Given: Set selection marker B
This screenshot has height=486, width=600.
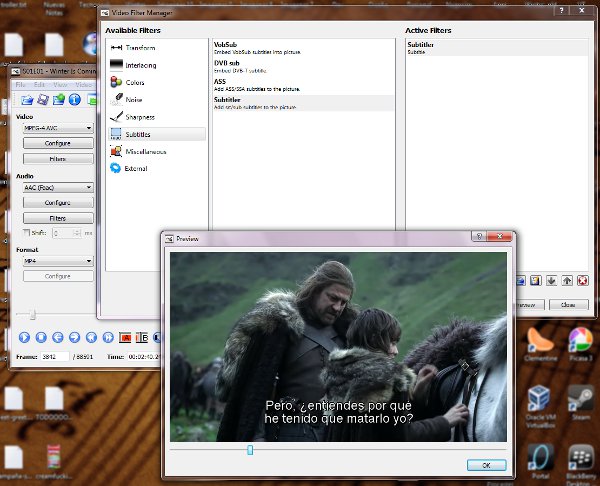Looking at the screenshot, I should (142, 338).
